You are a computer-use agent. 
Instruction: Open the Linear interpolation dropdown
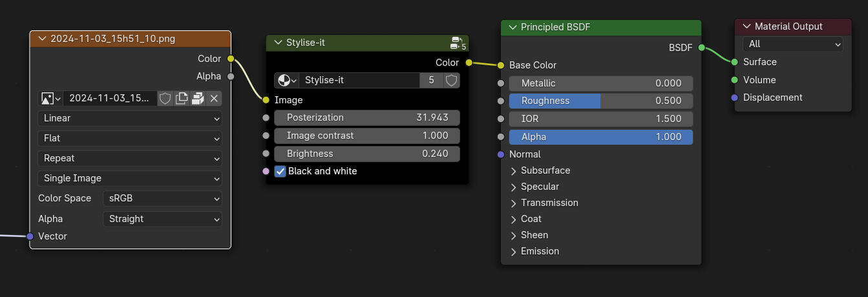130,118
